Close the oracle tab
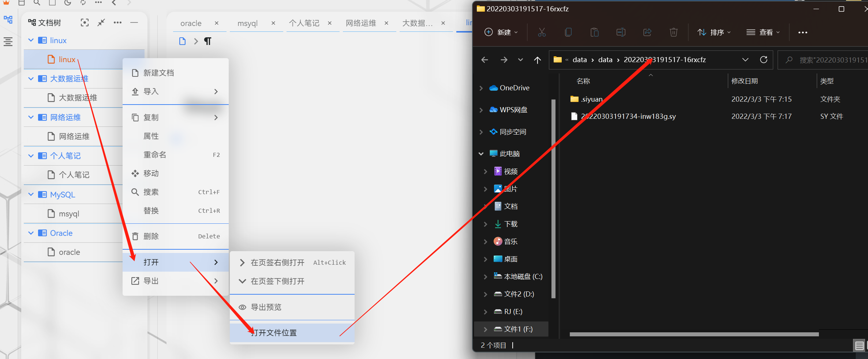The height and width of the screenshot is (359, 868). (x=217, y=23)
